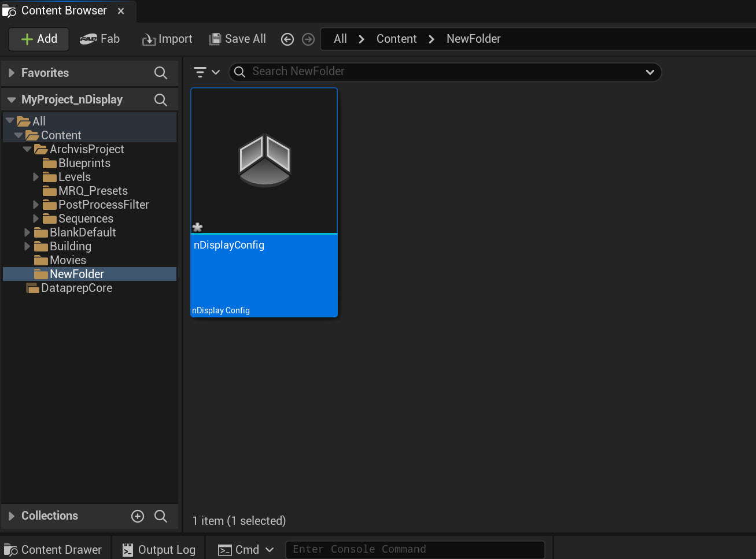Expand the PostProcessFilter folder
The width and height of the screenshot is (756, 559).
click(x=36, y=205)
